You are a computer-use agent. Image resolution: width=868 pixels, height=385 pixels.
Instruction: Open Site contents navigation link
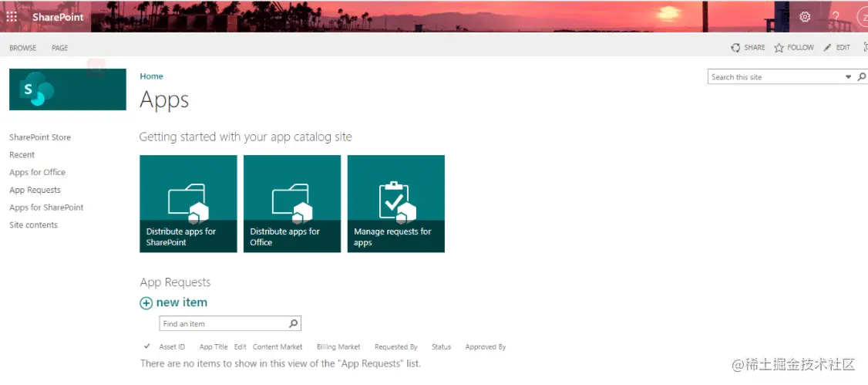[33, 225]
